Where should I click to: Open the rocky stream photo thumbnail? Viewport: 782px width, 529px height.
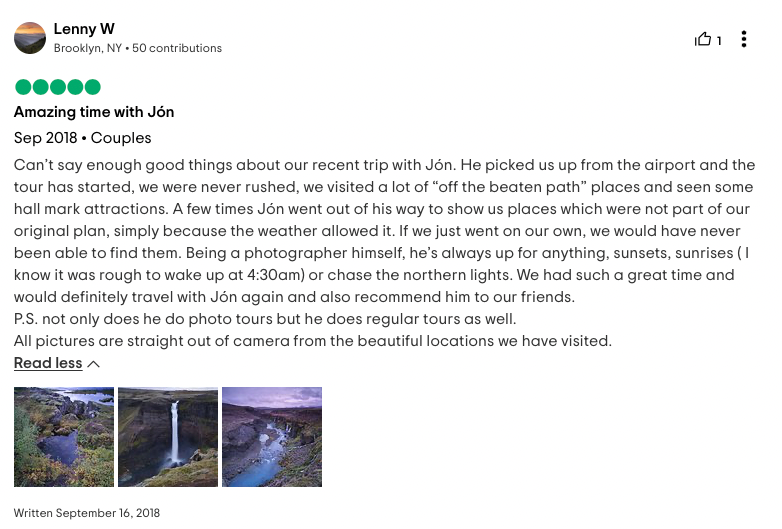pyautogui.click(x=64, y=437)
